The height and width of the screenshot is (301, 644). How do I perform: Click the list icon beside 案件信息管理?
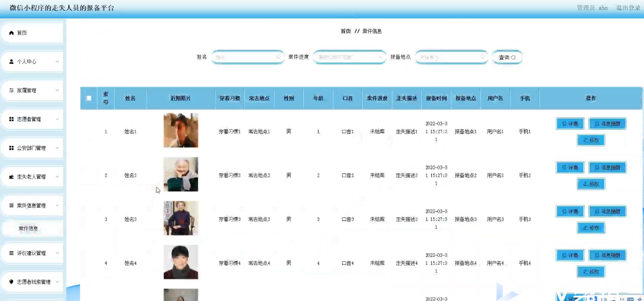click(x=12, y=206)
